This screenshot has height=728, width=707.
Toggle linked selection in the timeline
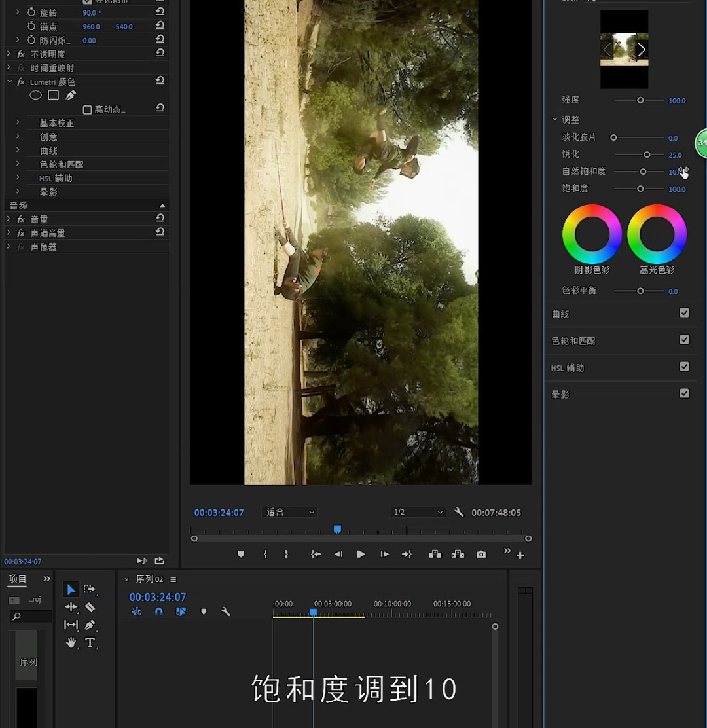click(x=181, y=611)
